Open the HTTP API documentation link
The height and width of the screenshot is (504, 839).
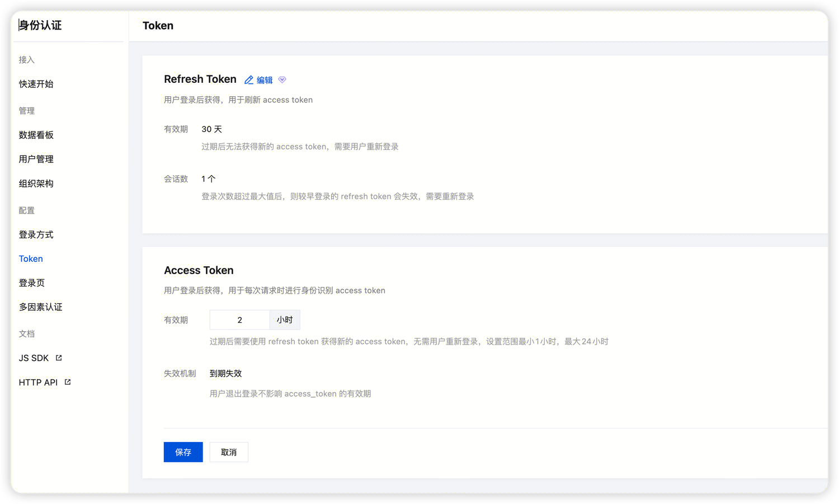pyautogui.click(x=38, y=383)
